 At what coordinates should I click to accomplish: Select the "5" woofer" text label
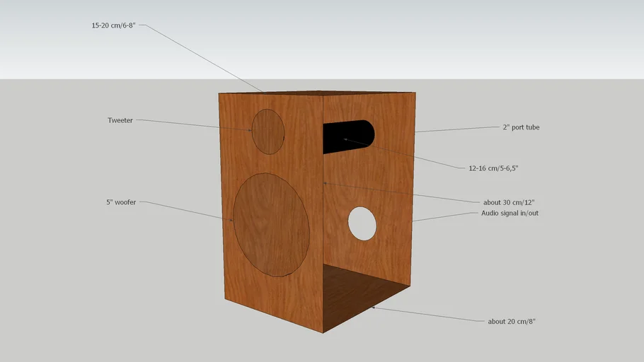(121, 202)
